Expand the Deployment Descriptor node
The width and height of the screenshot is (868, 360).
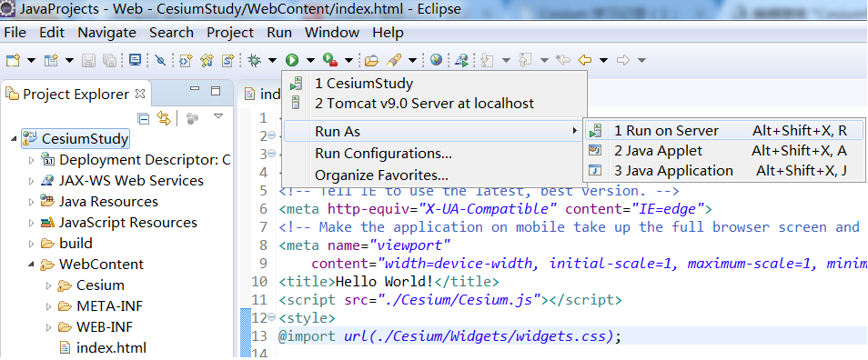coord(32,160)
